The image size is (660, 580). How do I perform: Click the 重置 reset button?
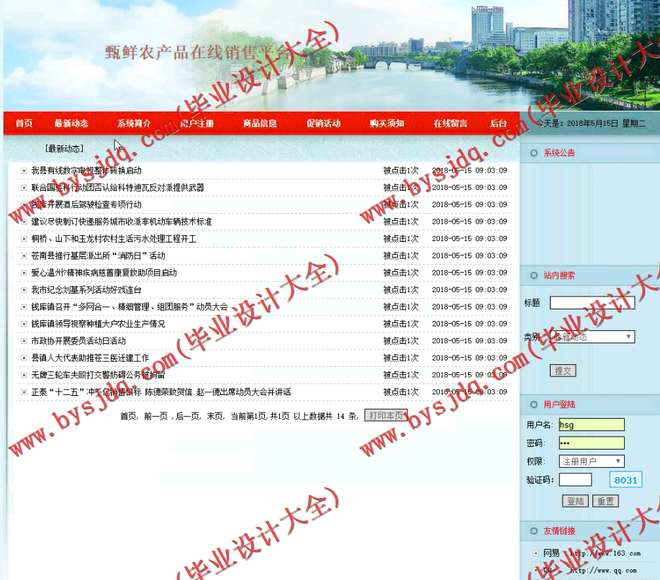[x=605, y=501]
